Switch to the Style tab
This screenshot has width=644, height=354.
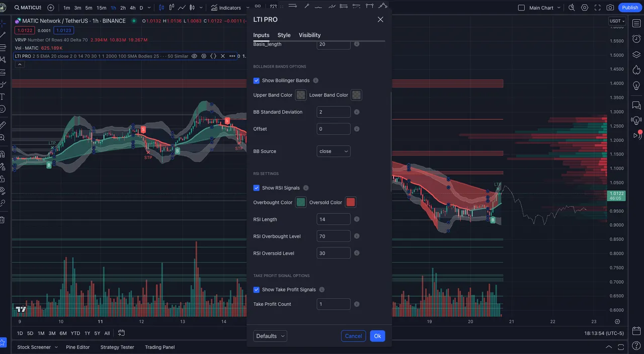pyautogui.click(x=284, y=35)
